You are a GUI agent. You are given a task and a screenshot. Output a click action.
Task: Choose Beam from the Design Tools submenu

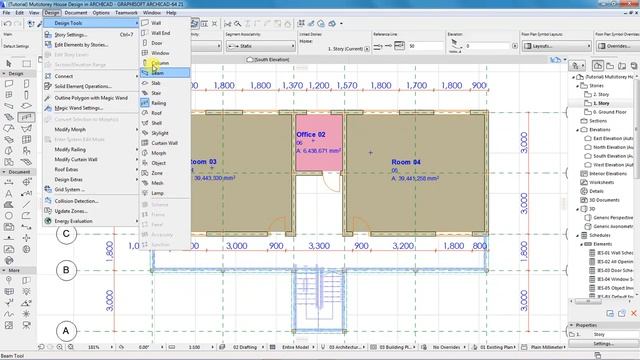tap(165, 73)
